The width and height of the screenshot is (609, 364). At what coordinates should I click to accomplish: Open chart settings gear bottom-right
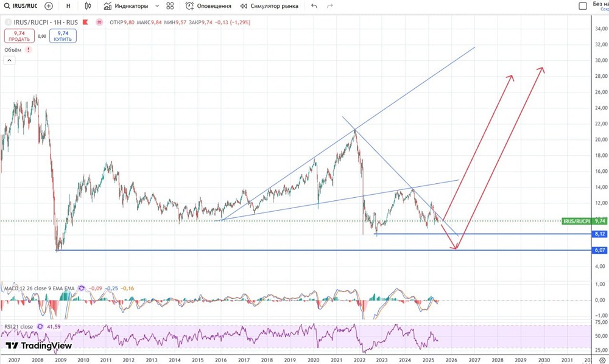(x=602, y=360)
